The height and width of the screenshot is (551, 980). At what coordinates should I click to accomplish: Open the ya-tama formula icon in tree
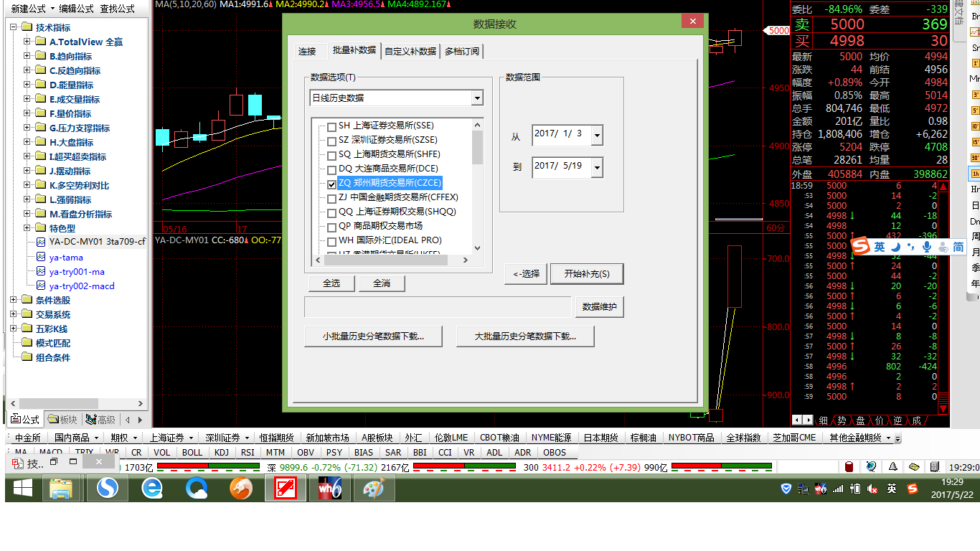[x=41, y=257]
